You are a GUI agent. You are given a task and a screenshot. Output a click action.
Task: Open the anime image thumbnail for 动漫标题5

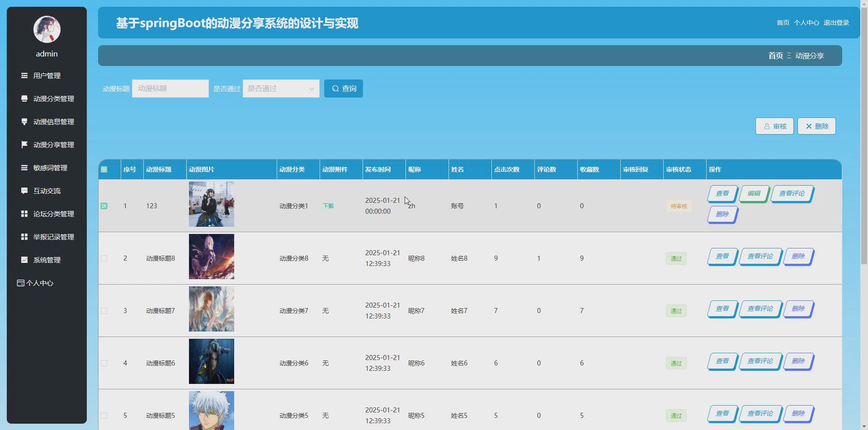pos(212,411)
